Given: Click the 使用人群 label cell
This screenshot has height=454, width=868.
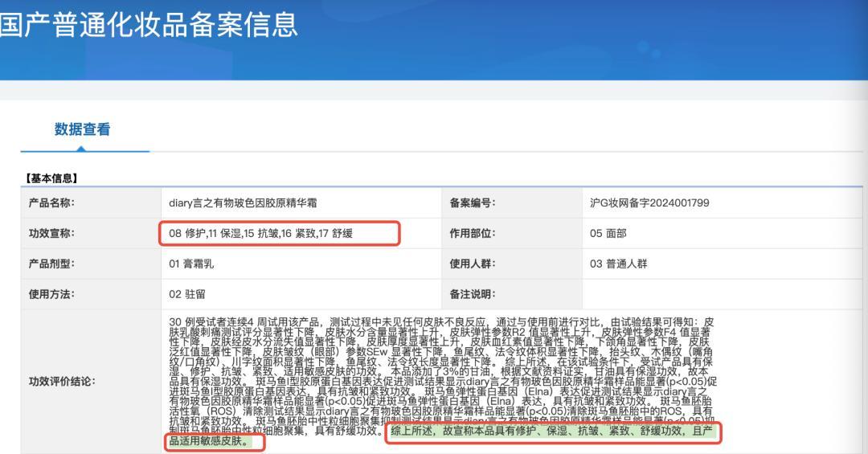Looking at the screenshot, I should (472, 264).
